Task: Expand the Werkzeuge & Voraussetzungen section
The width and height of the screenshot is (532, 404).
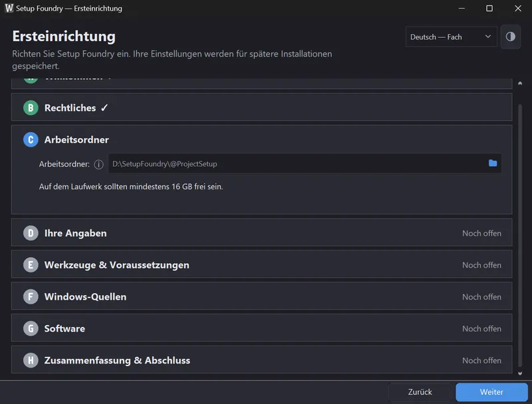Action: [x=261, y=264]
